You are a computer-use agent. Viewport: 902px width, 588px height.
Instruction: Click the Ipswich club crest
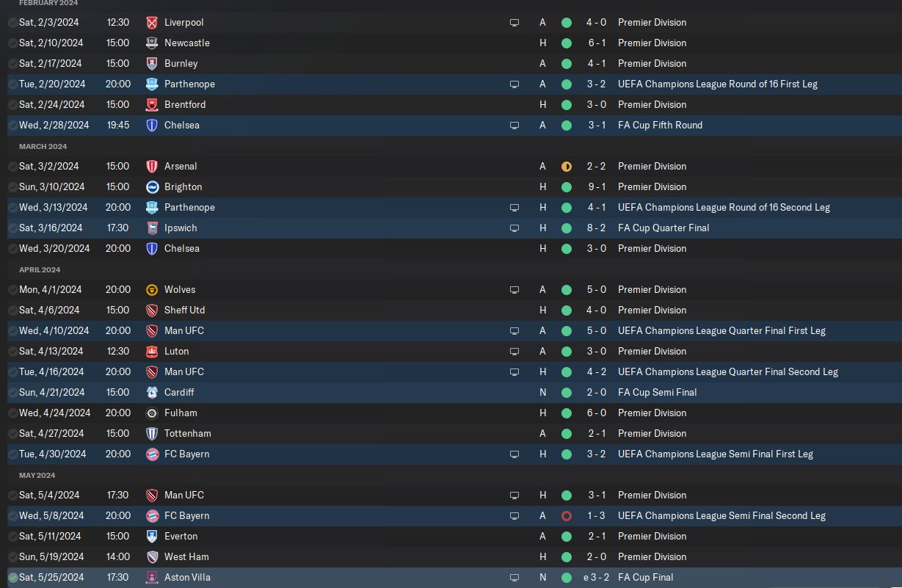152,228
